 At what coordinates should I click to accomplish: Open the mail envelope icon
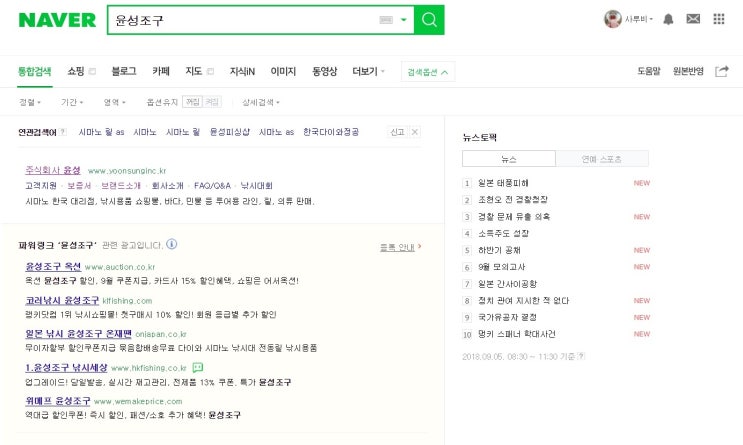pyautogui.click(x=693, y=19)
